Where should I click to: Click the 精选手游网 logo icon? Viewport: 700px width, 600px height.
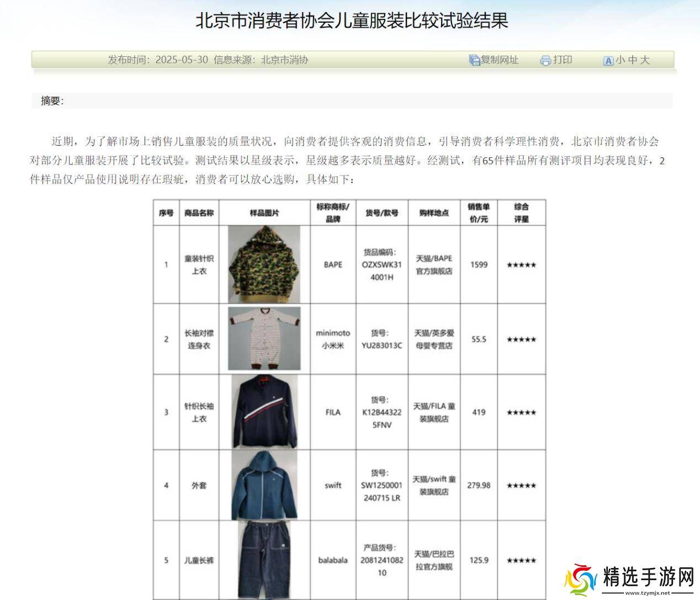pyautogui.click(x=580, y=581)
